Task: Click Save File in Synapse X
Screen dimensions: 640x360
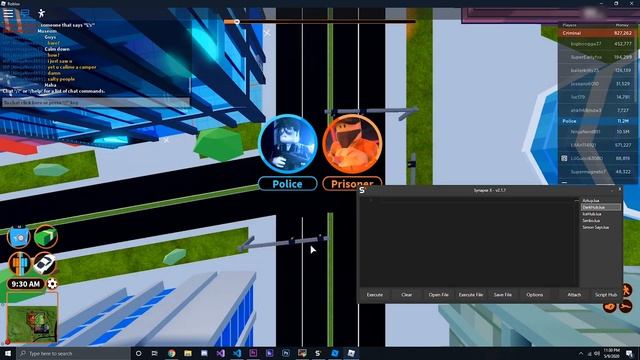Action: pos(502,295)
